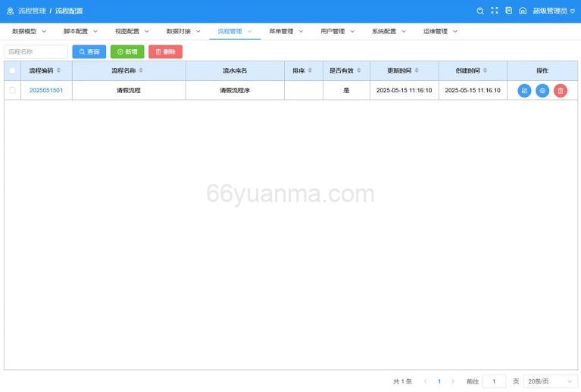
Task: Go to the previous page arrow
Action: 426,381
